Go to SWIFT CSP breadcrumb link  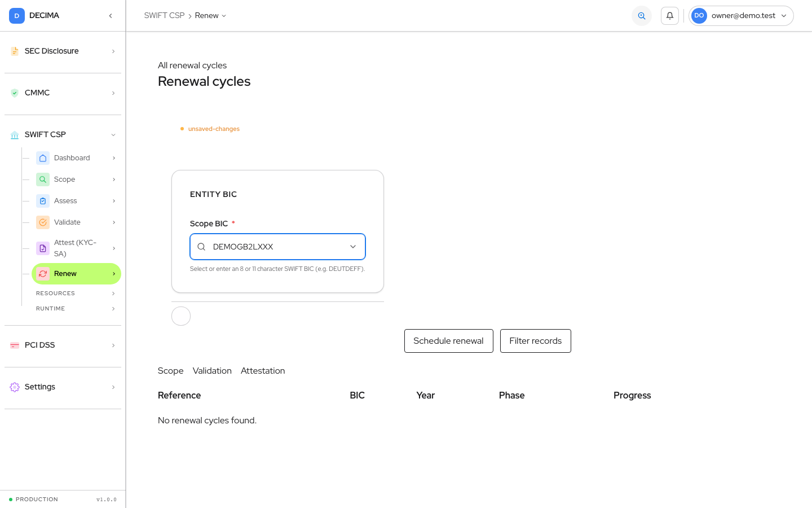[x=164, y=16]
